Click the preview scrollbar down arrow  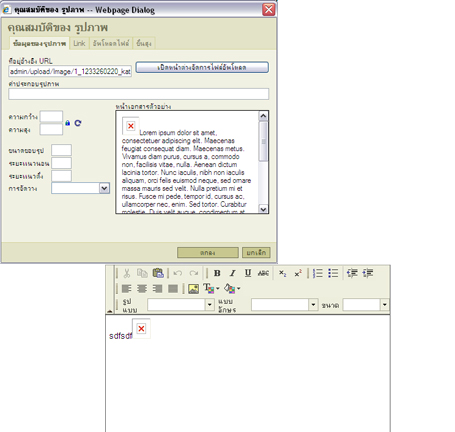[x=263, y=209]
